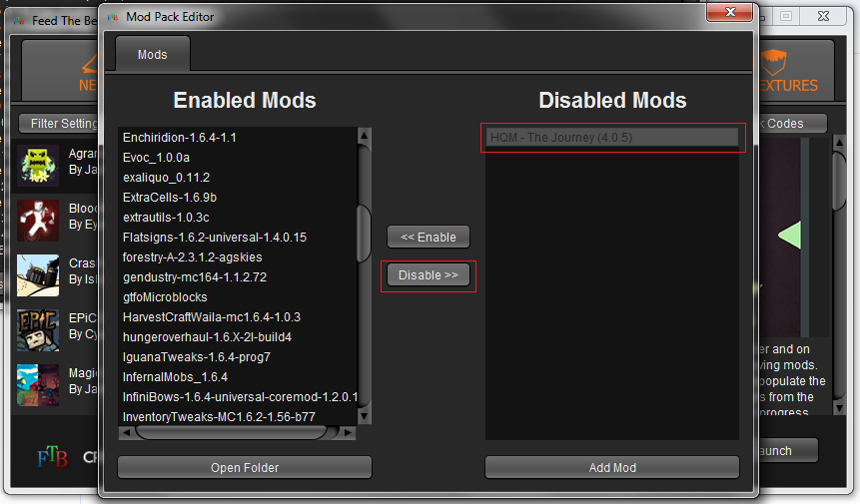Select InventoryTweaks-MC1.6.2-1.56-b77 entry
The width and height of the screenshot is (860, 504).
(238, 417)
